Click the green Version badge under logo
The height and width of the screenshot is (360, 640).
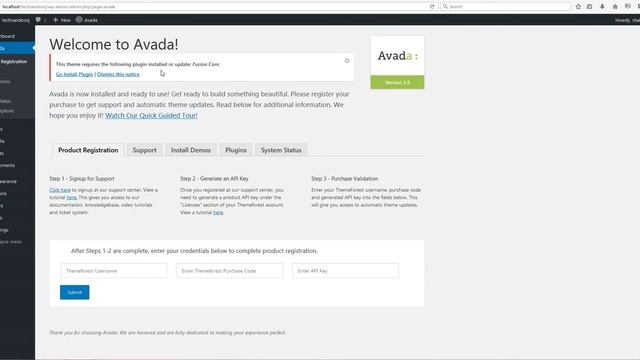point(397,82)
